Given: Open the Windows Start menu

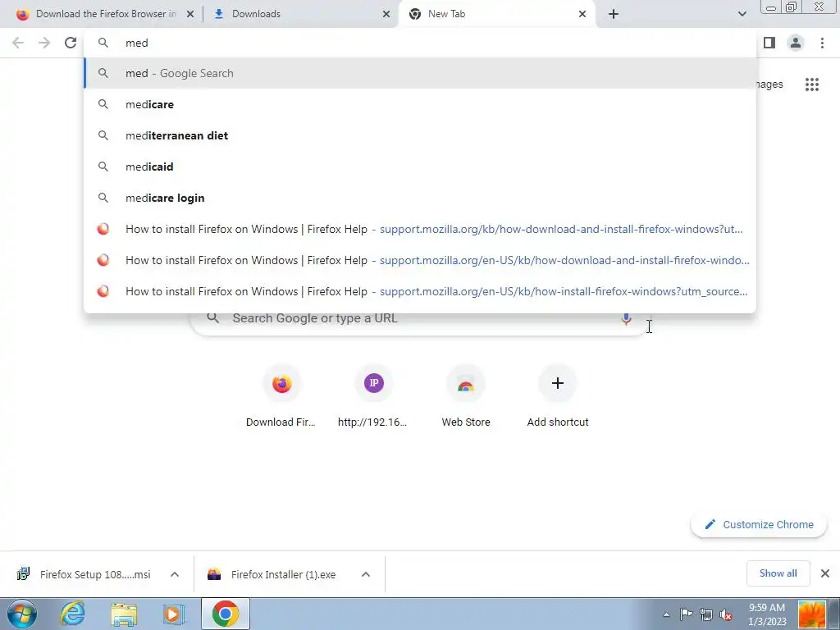Looking at the screenshot, I should (21, 614).
